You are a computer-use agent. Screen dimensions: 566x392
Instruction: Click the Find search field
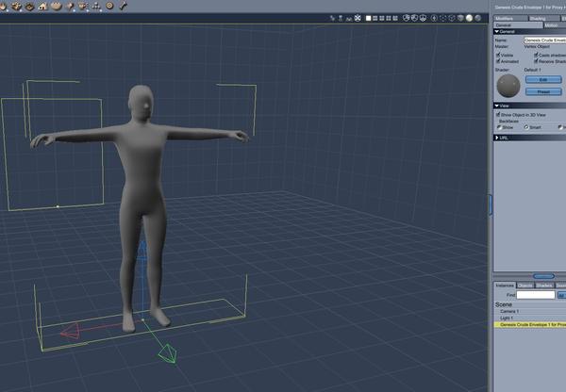pos(535,295)
